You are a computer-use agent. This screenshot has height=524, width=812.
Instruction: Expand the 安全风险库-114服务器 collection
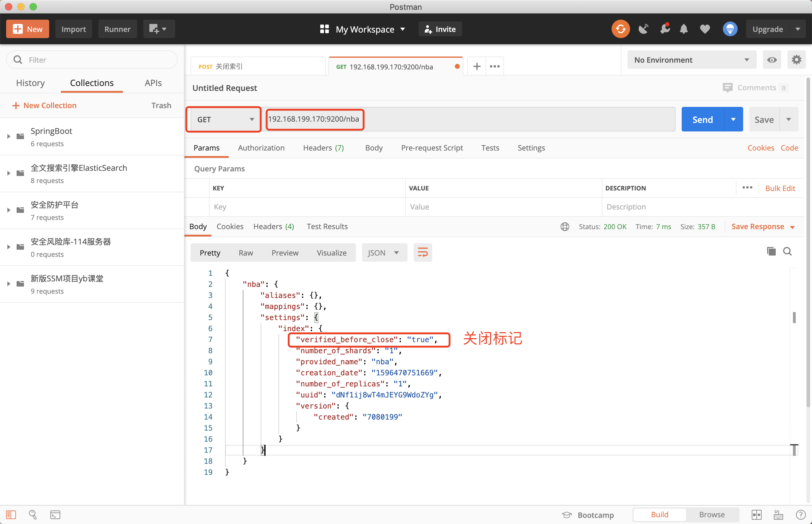(9, 247)
